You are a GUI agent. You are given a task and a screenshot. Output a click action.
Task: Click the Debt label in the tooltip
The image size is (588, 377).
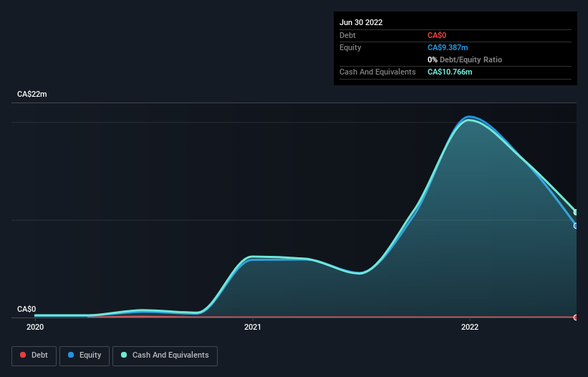click(x=347, y=35)
